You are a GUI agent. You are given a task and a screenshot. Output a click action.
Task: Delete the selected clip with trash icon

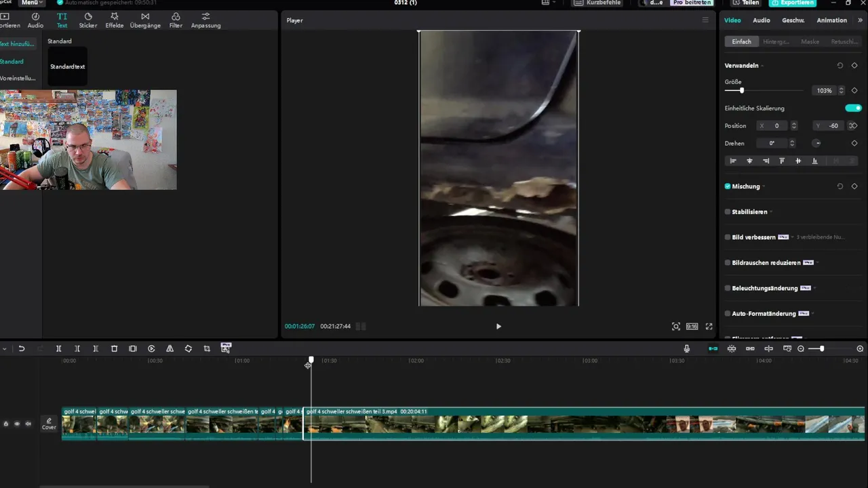coord(114,348)
